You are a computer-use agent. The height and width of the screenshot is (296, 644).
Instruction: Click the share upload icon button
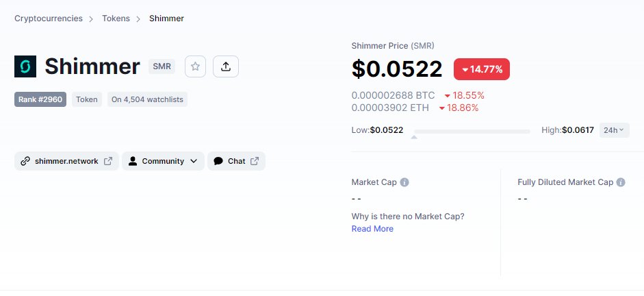225,66
